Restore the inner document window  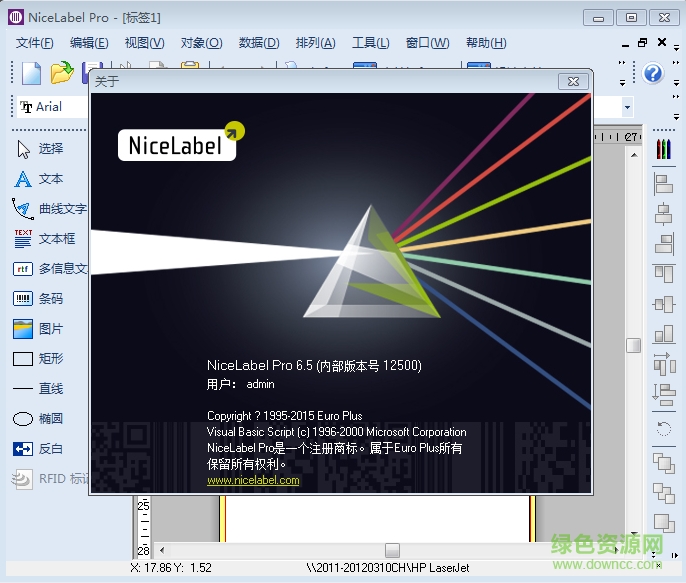642,42
